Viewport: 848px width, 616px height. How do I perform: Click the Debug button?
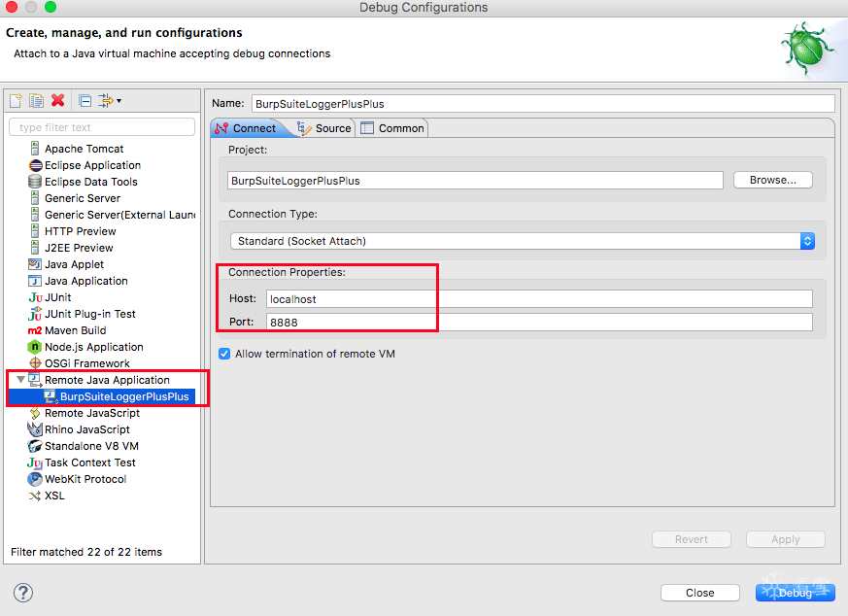795,593
